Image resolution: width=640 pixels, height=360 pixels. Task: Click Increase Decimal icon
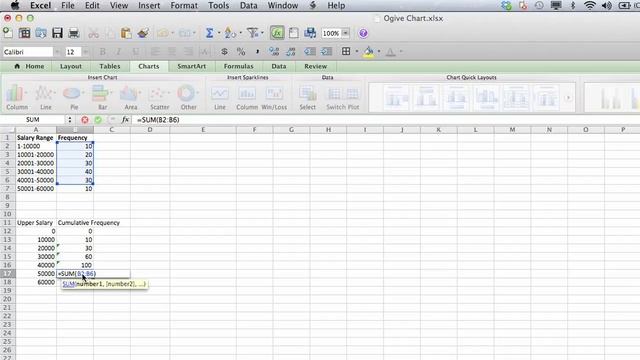274,51
